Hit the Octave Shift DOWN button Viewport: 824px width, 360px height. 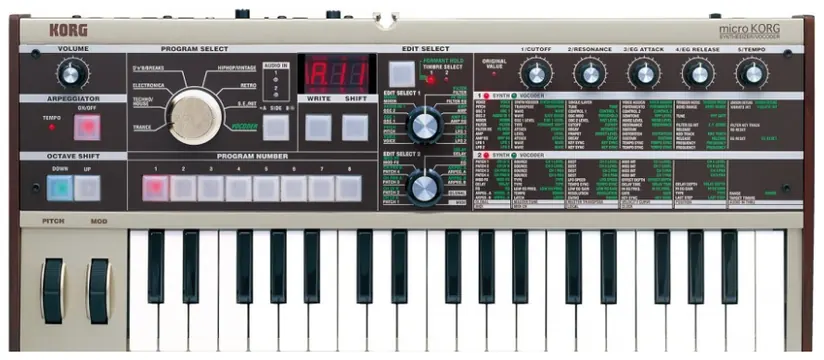coord(59,188)
